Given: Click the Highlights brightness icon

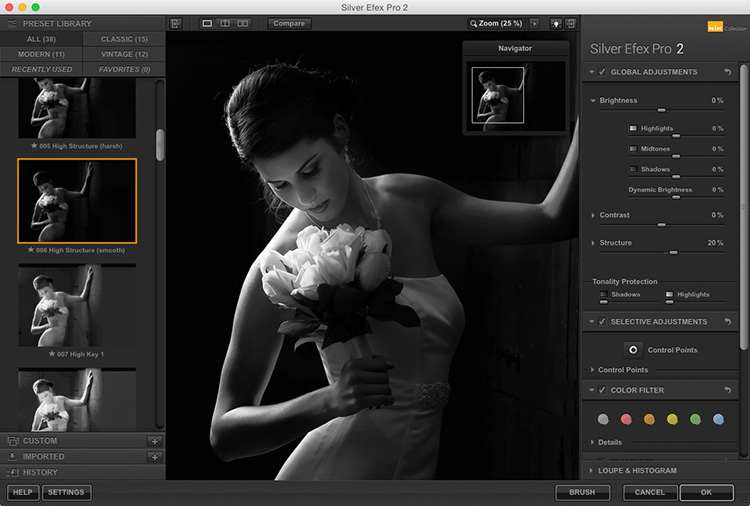Looking at the screenshot, I should (633, 128).
